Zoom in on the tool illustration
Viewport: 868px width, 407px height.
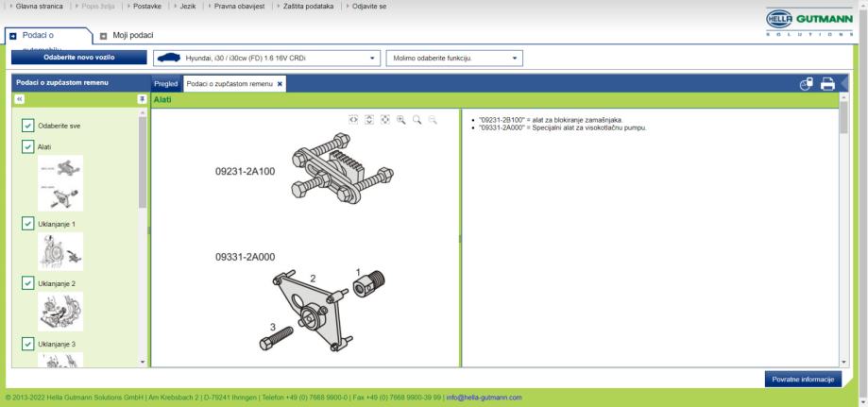(400, 120)
